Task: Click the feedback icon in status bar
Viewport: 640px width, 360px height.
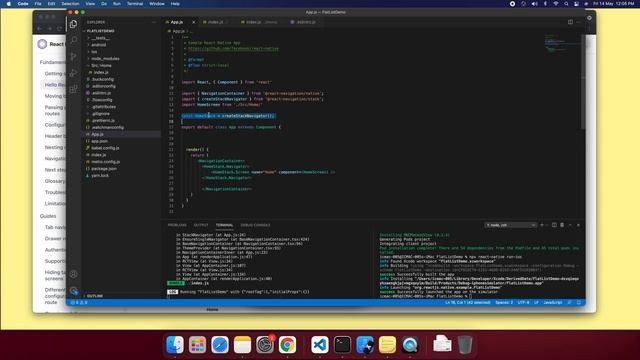Action: coord(569,302)
